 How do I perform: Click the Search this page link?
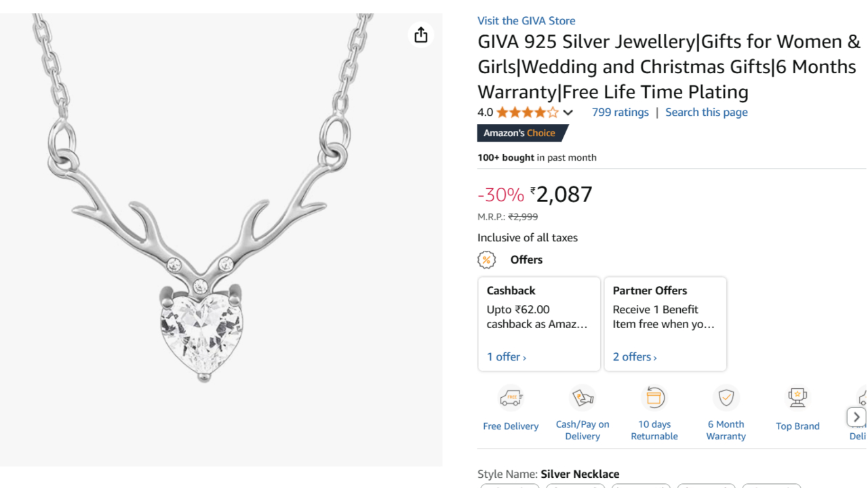(x=706, y=113)
